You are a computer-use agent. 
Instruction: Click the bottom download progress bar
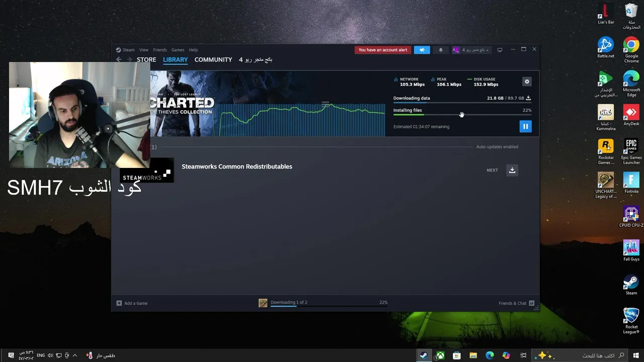pyautogui.click(x=329, y=306)
